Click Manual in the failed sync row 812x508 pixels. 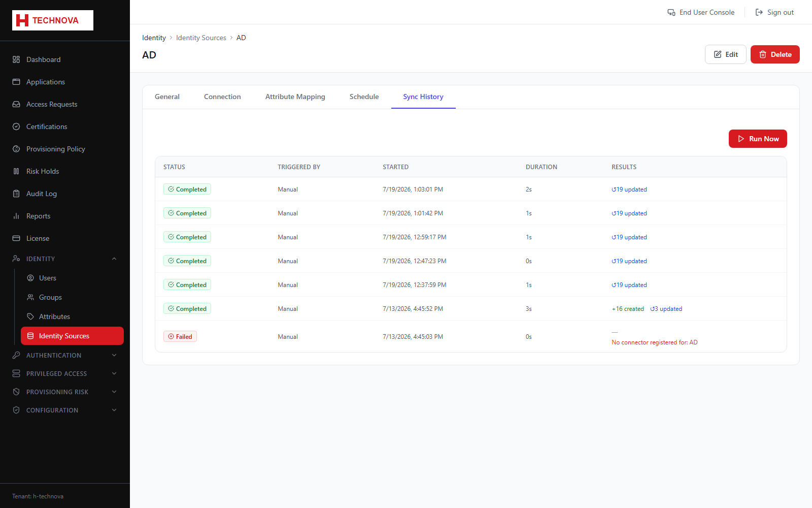click(x=288, y=337)
